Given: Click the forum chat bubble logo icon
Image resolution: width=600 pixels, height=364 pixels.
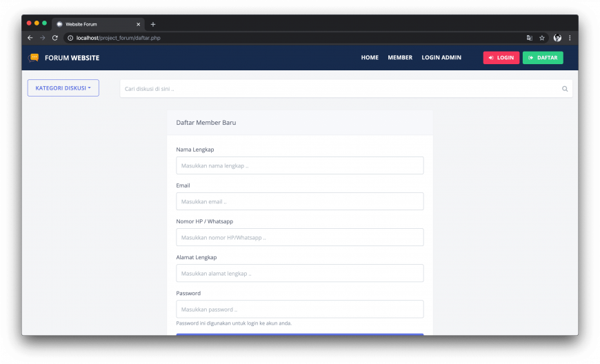Looking at the screenshot, I should tap(34, 58).
